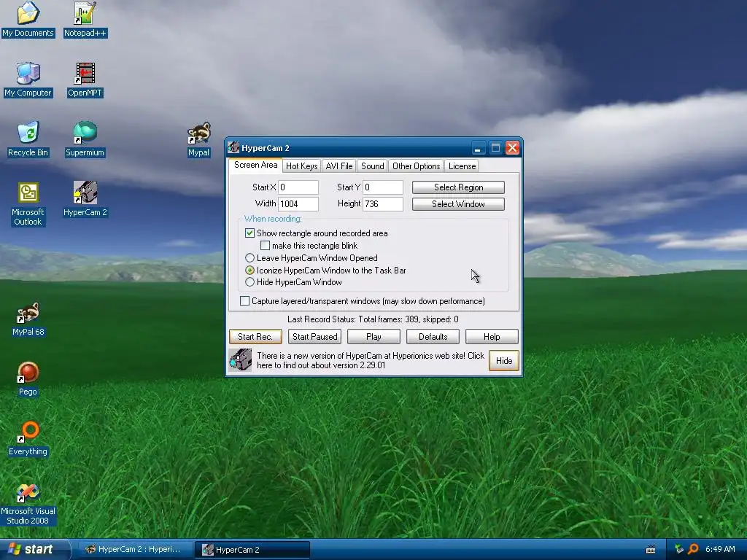The height and width of the screenshot is (560, 747).
Task: Play the last recording
Action: click(373, 337)
